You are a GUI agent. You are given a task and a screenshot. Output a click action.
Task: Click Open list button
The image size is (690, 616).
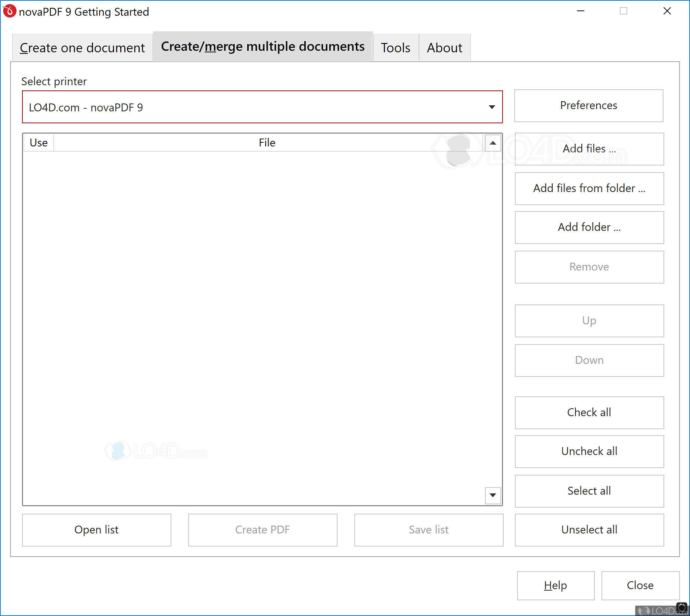tap(97, 530)
